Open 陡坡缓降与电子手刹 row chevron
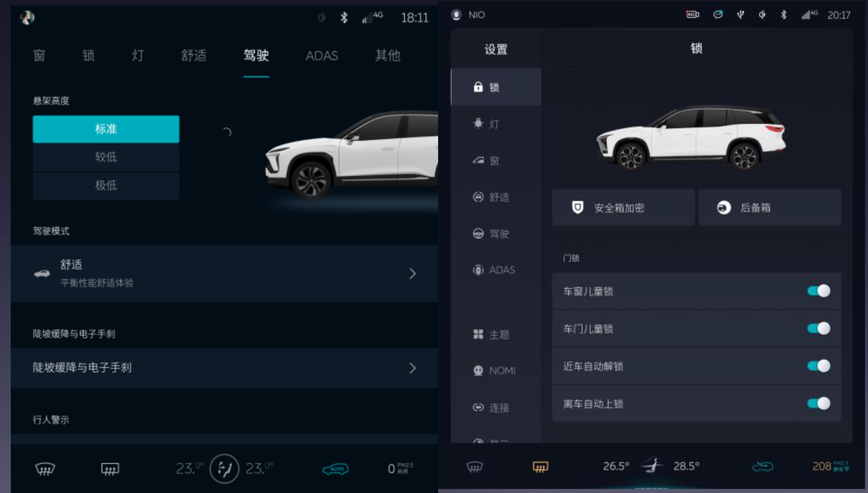Viewport: 868px width, 493px height. tap(412, 368)
